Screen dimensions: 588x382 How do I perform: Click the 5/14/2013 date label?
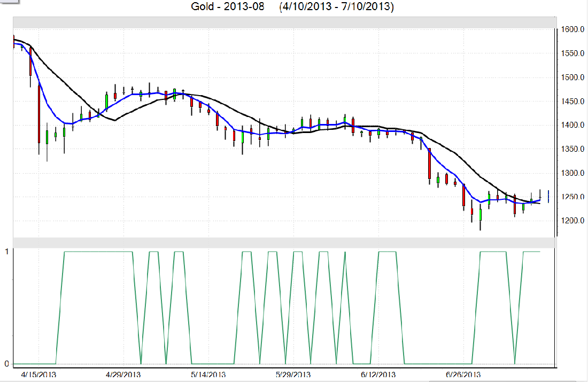click(x=208, y=375)
